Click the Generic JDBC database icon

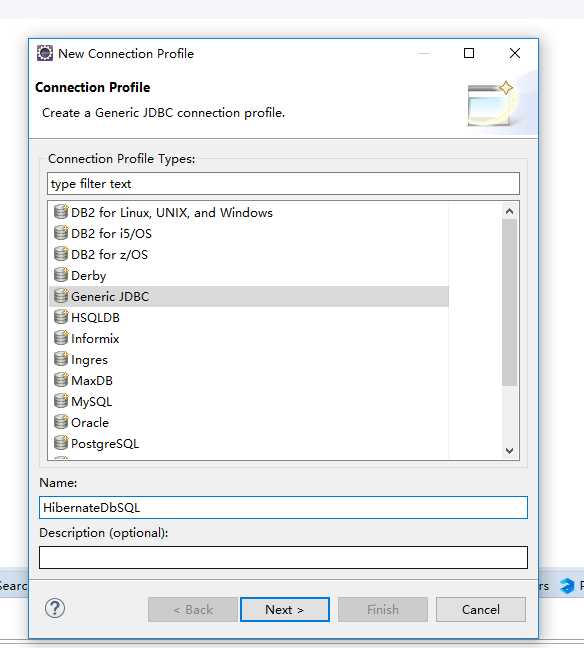(61, 296)
